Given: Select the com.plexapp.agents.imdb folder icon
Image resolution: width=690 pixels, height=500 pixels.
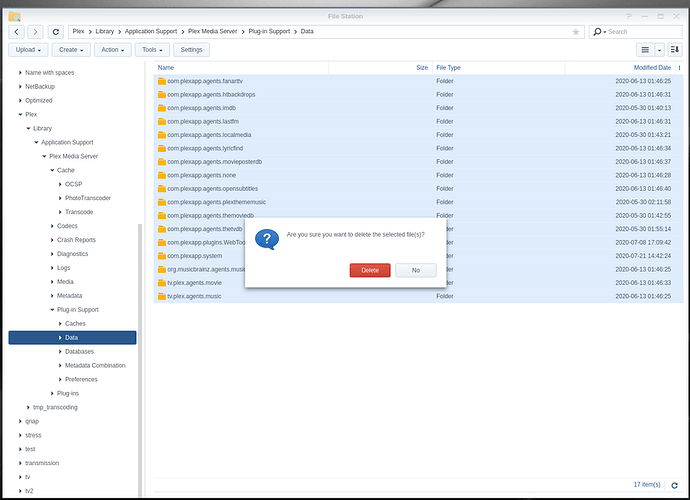Looking at the screenshot, I should coord(161,108).
